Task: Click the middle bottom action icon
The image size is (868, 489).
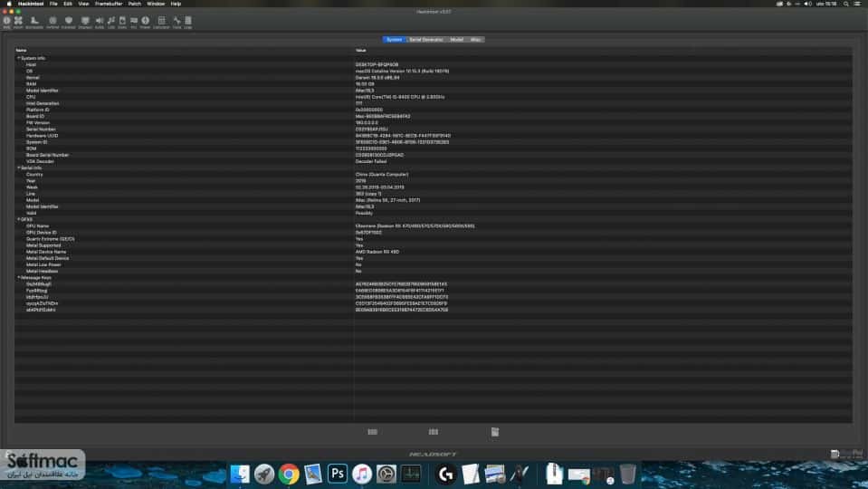Action: pyautogui.click(x=434, y=432)
